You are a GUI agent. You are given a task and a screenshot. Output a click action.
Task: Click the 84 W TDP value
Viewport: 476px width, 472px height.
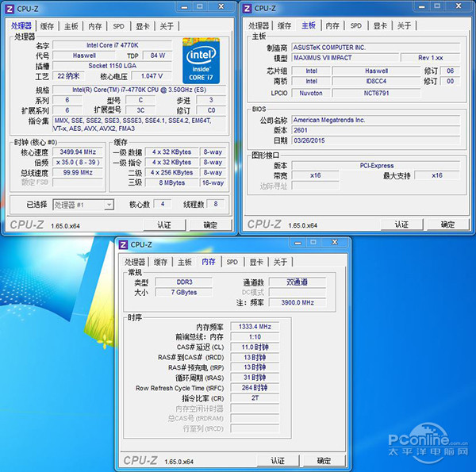[x=158, y=56]
